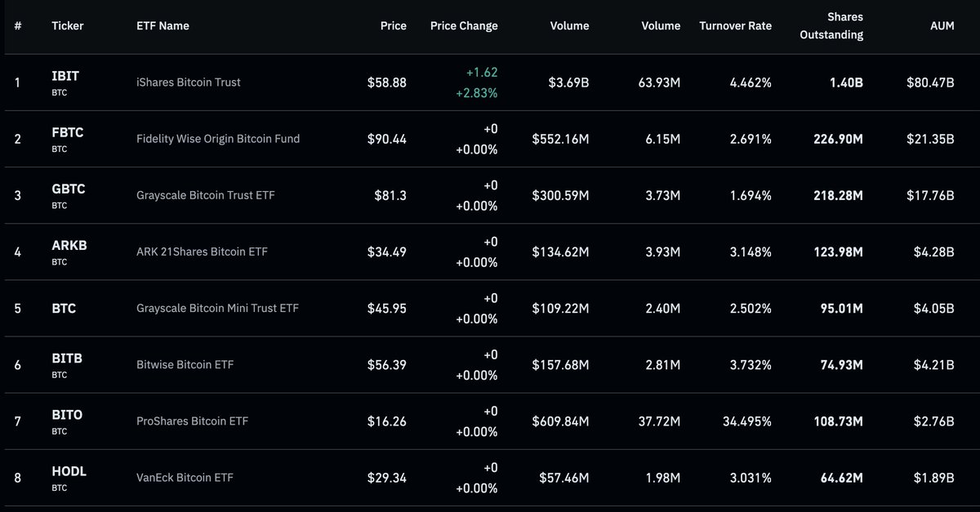Click the 34.495% turnover rate
Image resolution: width=980 pixels, height=512 pixels.
748,421
